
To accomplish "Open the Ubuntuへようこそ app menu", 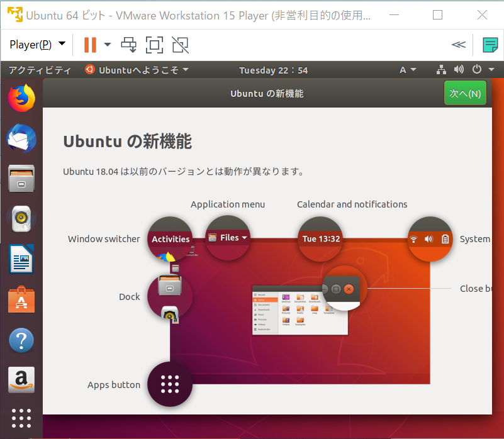I will (x=137, y=70).
